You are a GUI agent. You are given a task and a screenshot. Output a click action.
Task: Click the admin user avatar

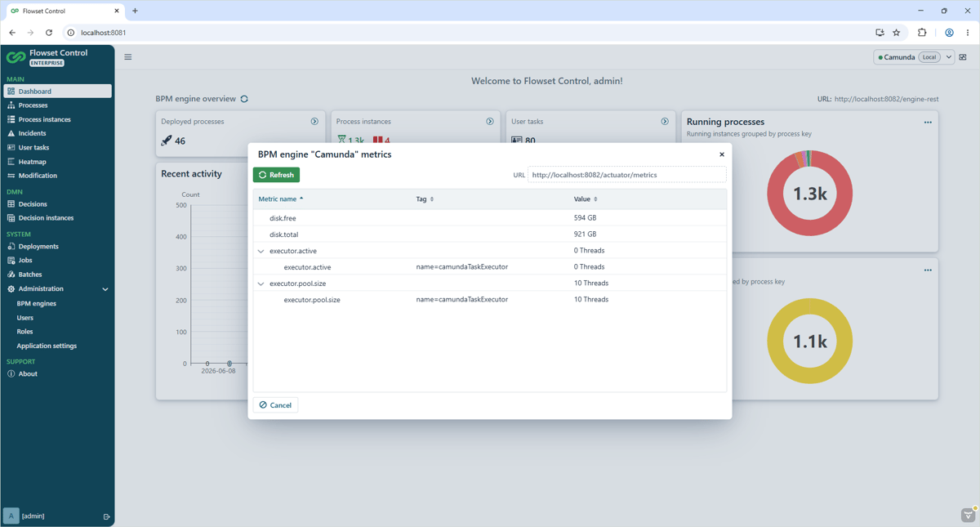click(11, 516)
